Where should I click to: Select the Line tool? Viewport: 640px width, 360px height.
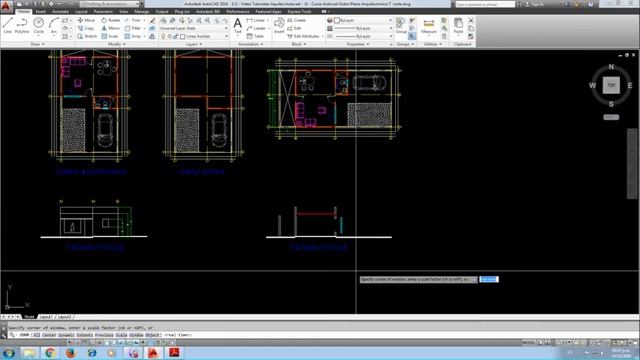click(x=7, y=25)
